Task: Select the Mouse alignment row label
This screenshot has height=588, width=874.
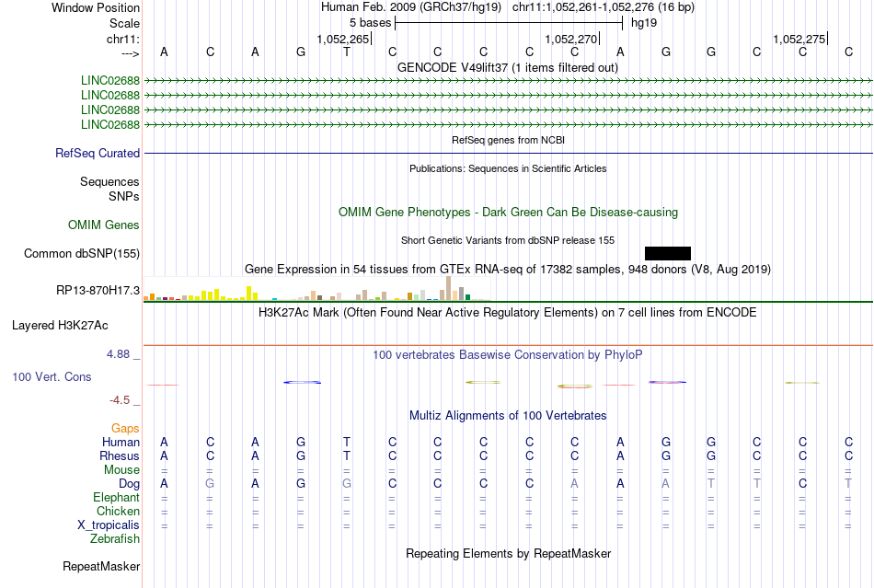Action: pos(121,470)
